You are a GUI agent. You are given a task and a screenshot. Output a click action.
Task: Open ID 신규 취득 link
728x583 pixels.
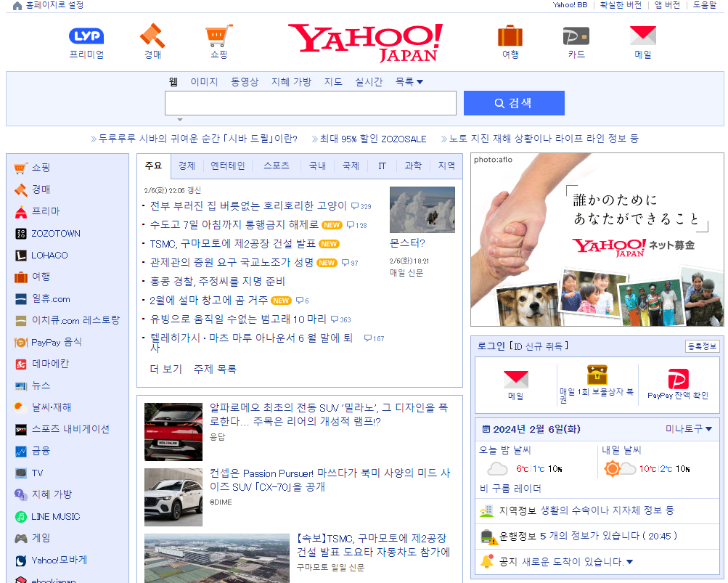[539, 346]
